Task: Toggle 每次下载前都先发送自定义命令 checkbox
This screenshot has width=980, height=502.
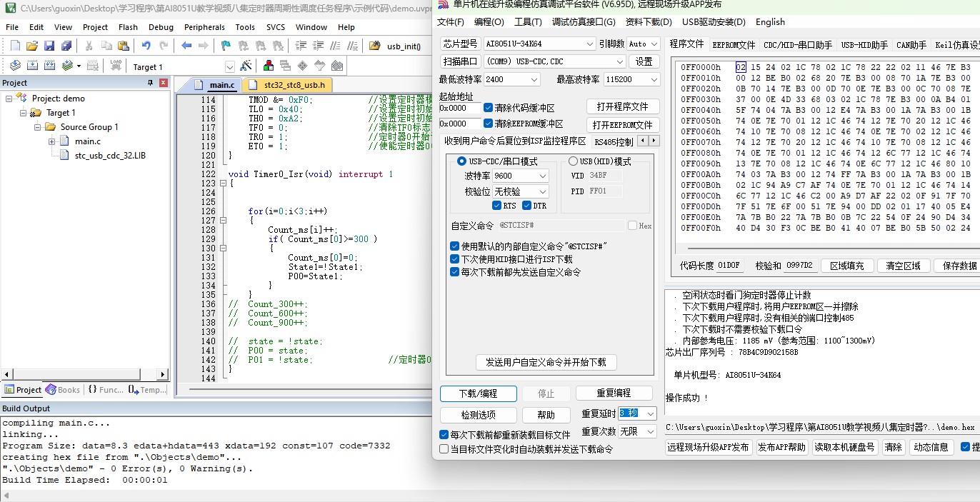Action: tap(455, 272)
